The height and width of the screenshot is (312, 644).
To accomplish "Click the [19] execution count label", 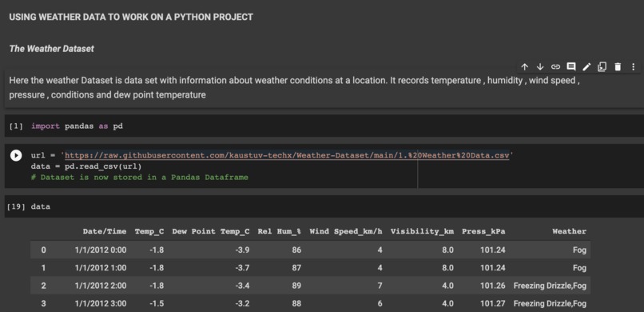I will [16, 206].
